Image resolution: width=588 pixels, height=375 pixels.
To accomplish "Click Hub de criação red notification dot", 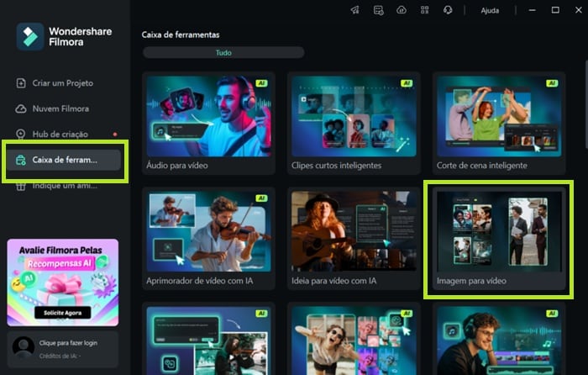I will point(115,134).
